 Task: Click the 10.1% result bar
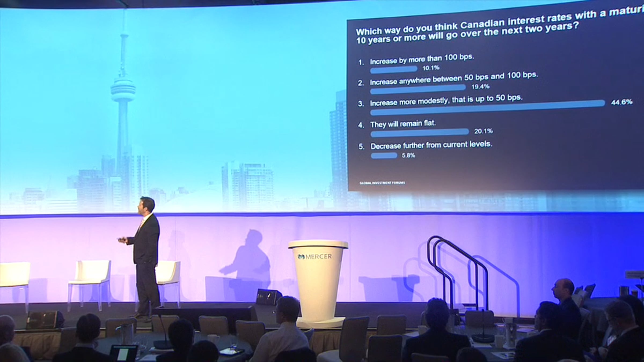[393, 70]
